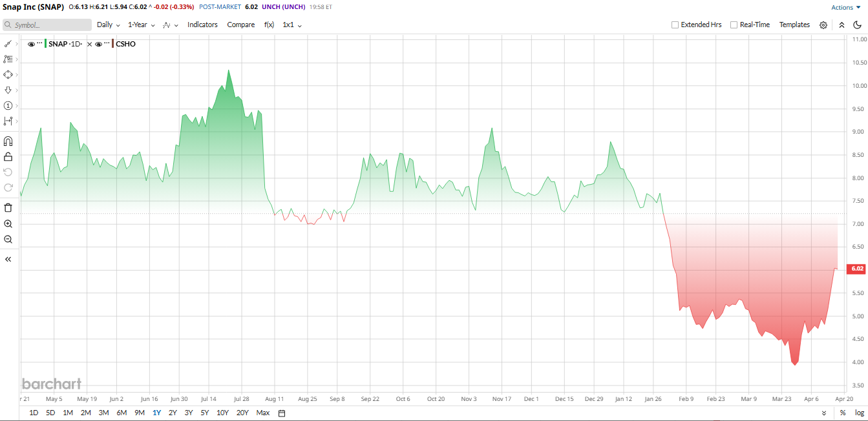Click the brown CSHO color swatch

pyautogui.click(x=112, y=44)
